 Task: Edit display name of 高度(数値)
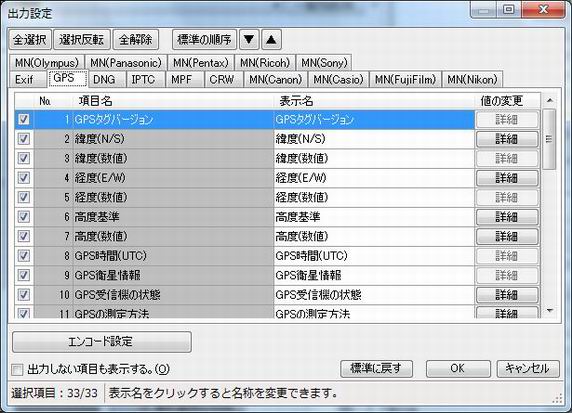[x=374, y=236]
